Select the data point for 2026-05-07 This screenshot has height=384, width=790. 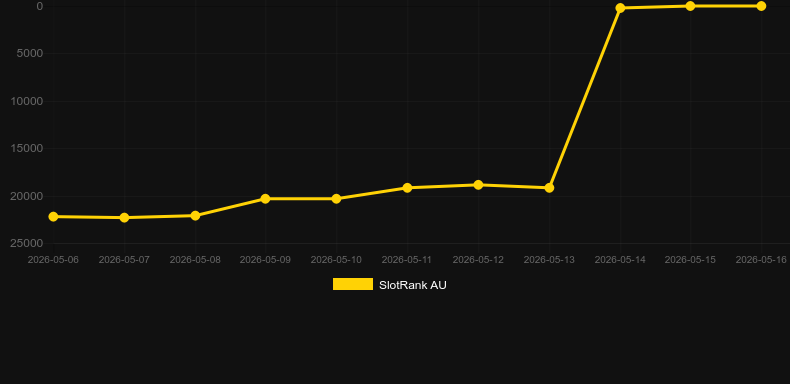(124, 218)
